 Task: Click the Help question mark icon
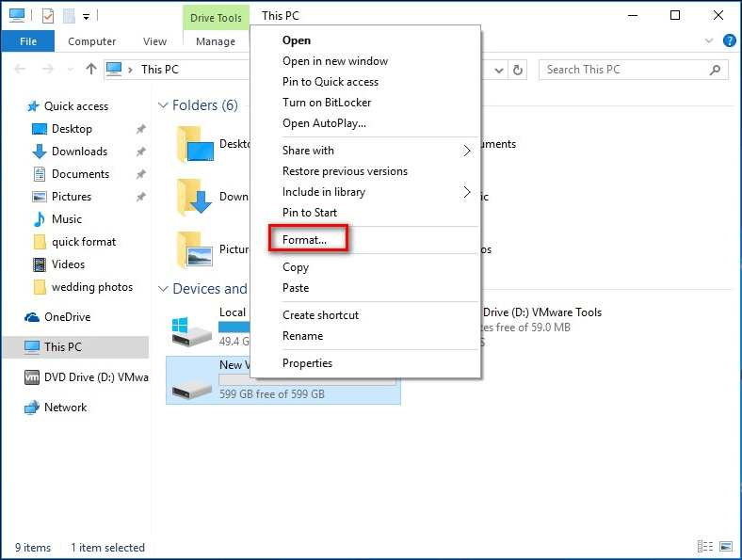(x=729, y=40)
